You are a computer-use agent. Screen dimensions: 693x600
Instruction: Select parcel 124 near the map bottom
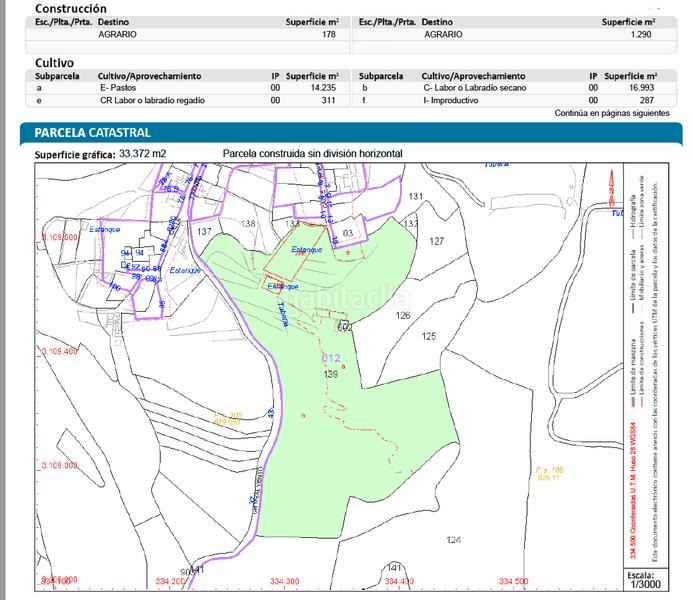(454, 540)
